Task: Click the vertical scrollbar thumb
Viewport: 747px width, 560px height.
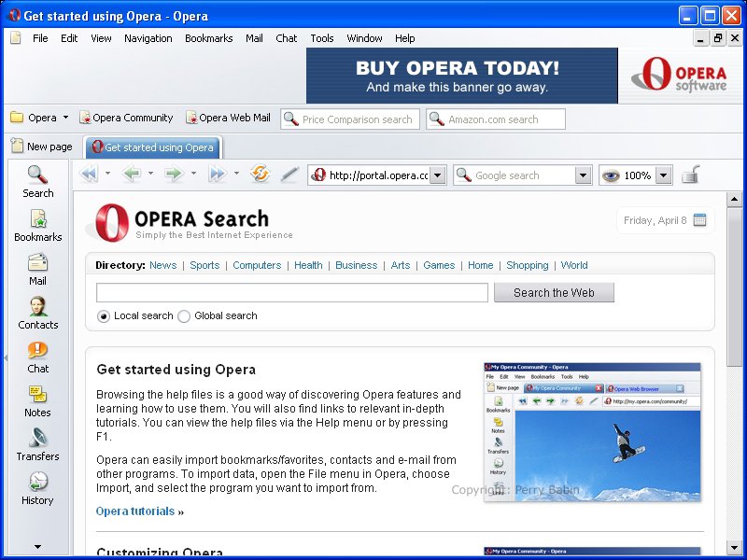Action: click(734, 287)
